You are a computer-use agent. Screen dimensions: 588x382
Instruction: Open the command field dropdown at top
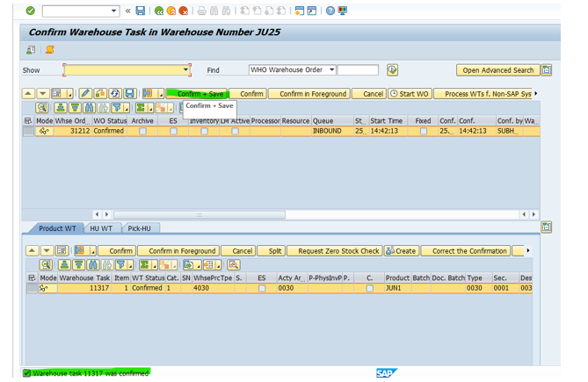pos(114,11)
